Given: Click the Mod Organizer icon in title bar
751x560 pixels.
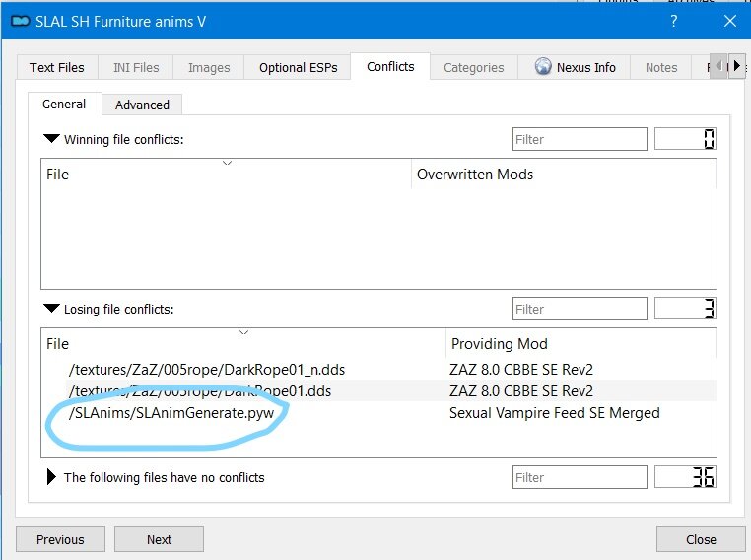Looking at the screenshot, I should tap(21, 21).
